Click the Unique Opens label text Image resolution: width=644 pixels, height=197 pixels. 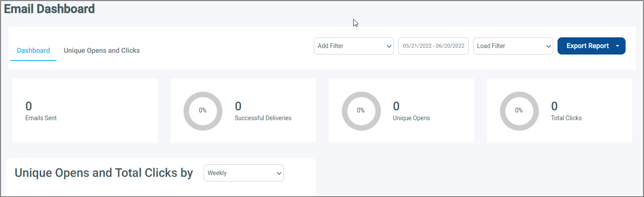[411, 118]
